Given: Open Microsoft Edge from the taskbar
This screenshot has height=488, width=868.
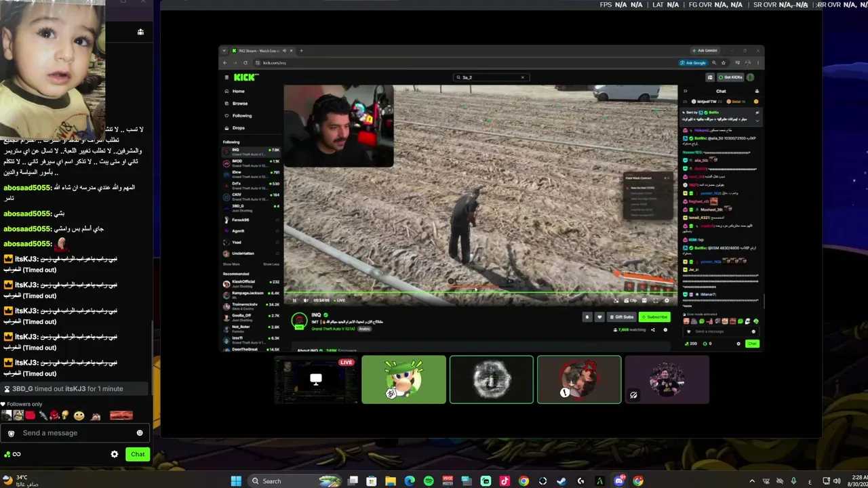Looking at the screenshot, I should (x=410, y=481).
